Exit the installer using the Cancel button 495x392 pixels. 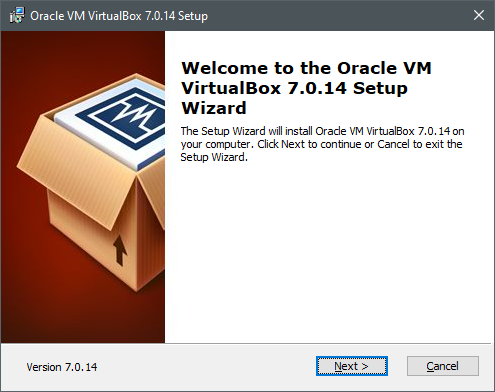pyautogui.click(x=443, y=366)
